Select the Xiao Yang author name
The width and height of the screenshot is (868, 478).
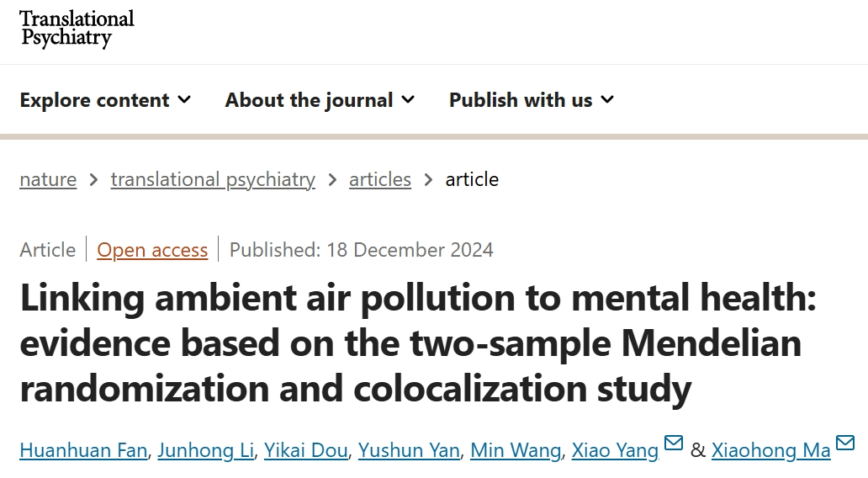pyautogui.click(x=615, y=450)
